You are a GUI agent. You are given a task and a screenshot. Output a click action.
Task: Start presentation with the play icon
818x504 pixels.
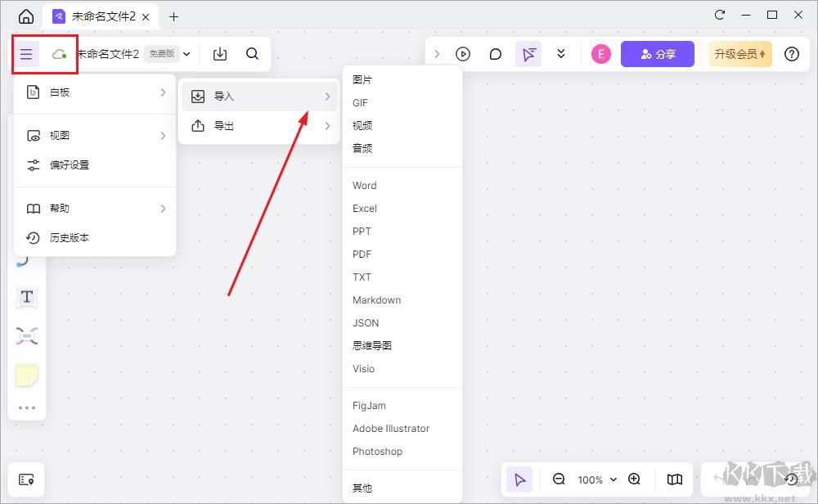pos(463,53)
